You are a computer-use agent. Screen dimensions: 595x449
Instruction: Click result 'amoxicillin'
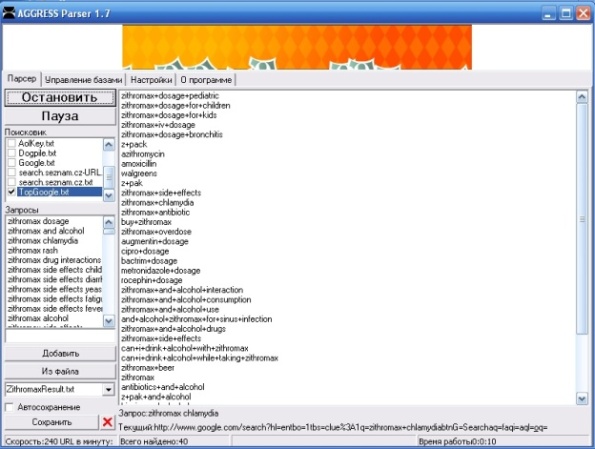pyautogui.click(x=139, y=164)
